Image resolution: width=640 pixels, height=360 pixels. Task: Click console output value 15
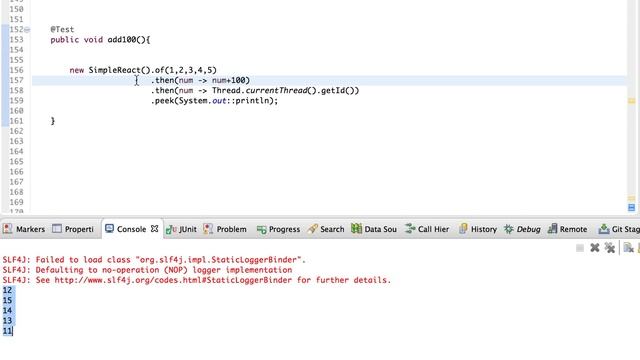pos(7,300)
